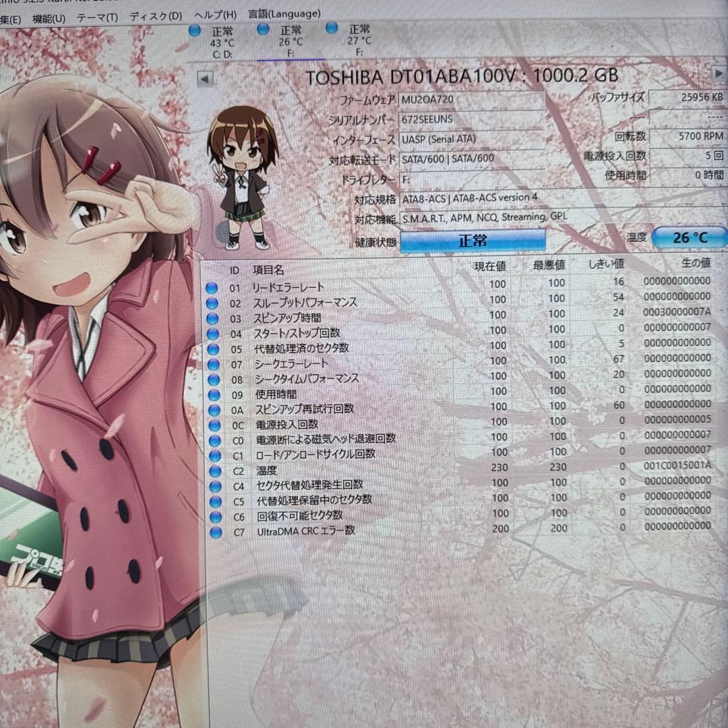The width and height of the screenshot is (728, 728).
Task: Click the blue status icon for 08 シークタイムパフォーマンス
Action: 214,380
